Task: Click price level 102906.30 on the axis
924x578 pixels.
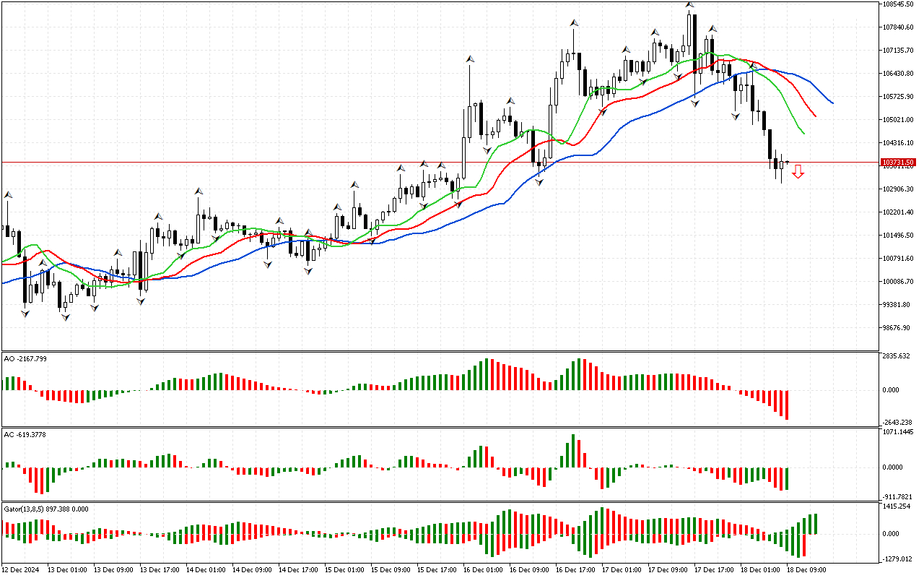Action: point(899,189)
